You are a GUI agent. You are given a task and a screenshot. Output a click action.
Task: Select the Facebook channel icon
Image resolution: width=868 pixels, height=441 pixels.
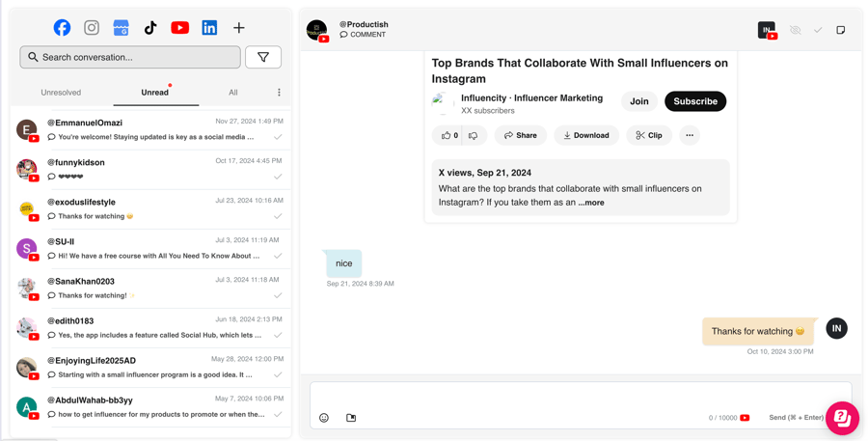coord(62,28)
